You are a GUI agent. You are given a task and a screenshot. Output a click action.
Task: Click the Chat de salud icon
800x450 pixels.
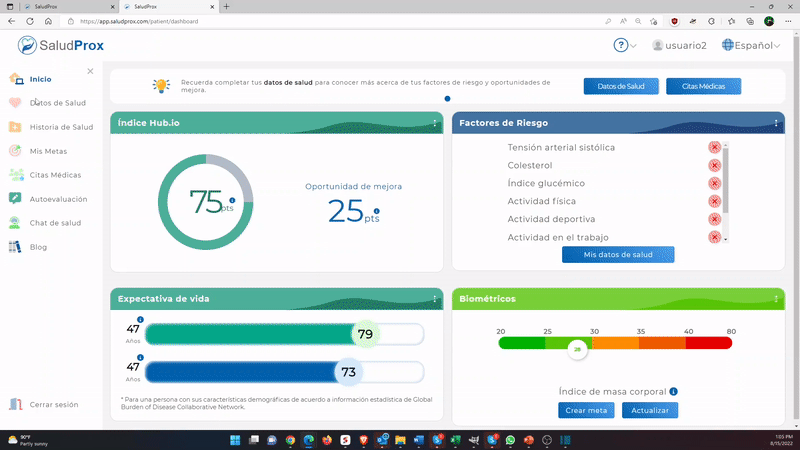(15, 223)
